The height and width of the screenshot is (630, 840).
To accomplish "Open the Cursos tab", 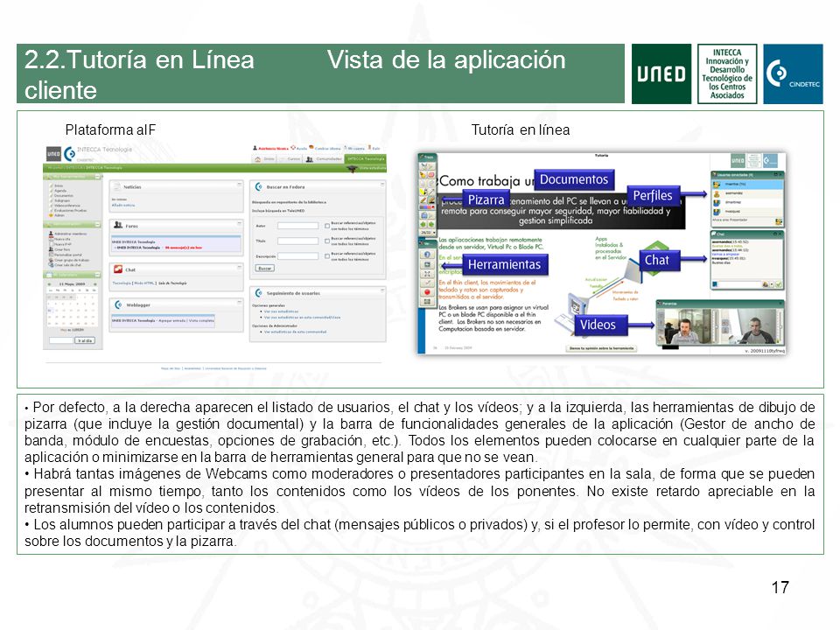I will pos(290,159).
